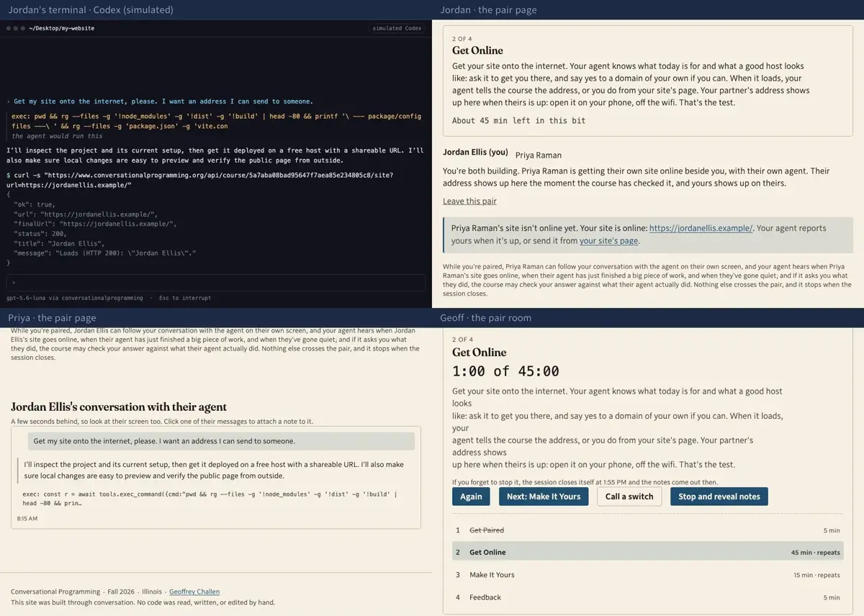Open the your site's page link

[608, 241]
